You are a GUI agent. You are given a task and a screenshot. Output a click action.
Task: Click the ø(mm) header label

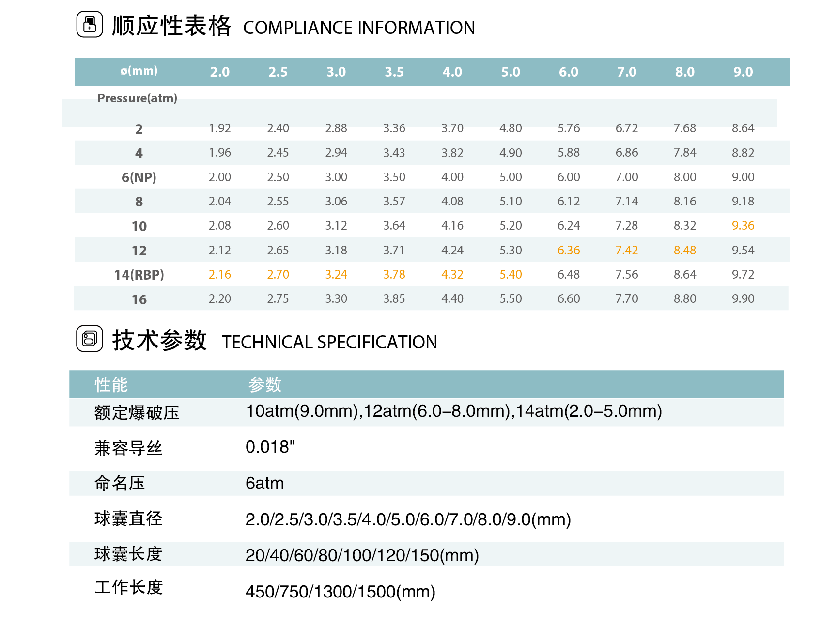pyautogui.click(x=139, y=71)
